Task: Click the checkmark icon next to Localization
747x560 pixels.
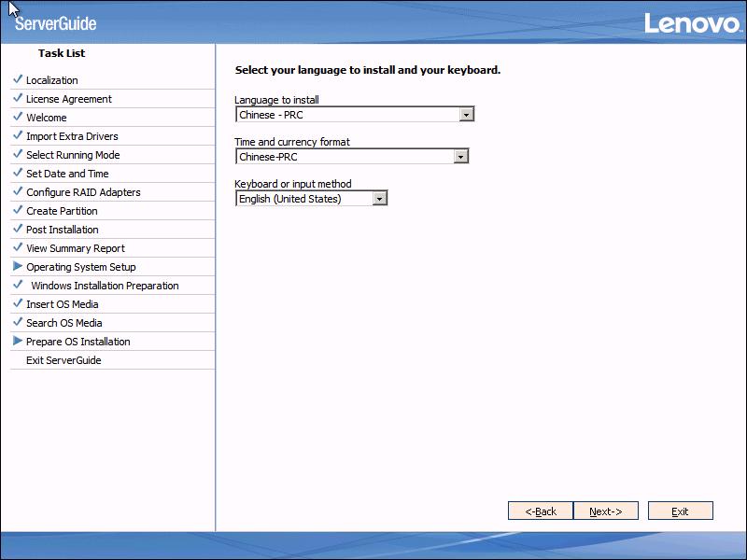Action: (x=18, y=79)
